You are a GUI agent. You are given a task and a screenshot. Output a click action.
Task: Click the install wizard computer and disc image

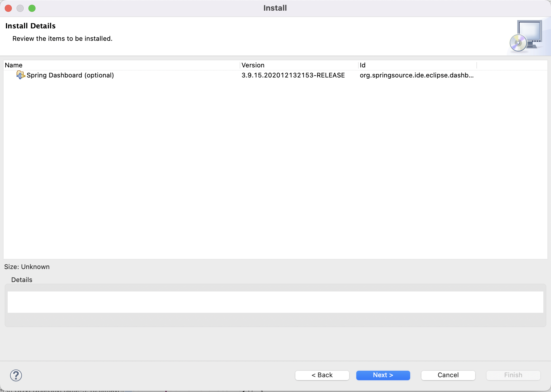tap(526, 36)
